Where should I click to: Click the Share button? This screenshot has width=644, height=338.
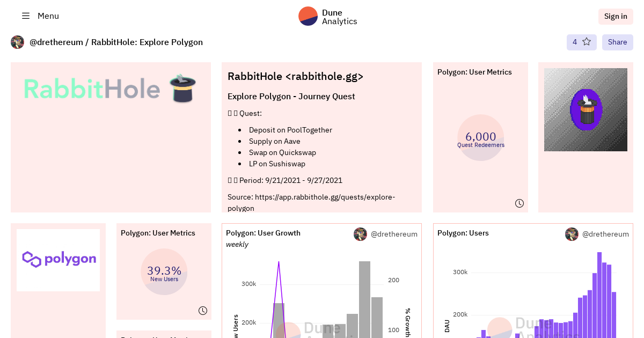click(x=618, y=42)
